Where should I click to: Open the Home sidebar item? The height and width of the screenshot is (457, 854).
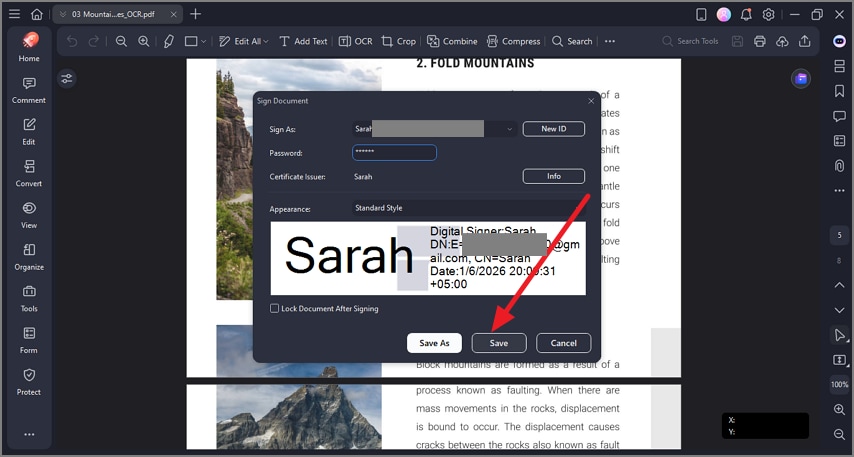tap(29, 47)
